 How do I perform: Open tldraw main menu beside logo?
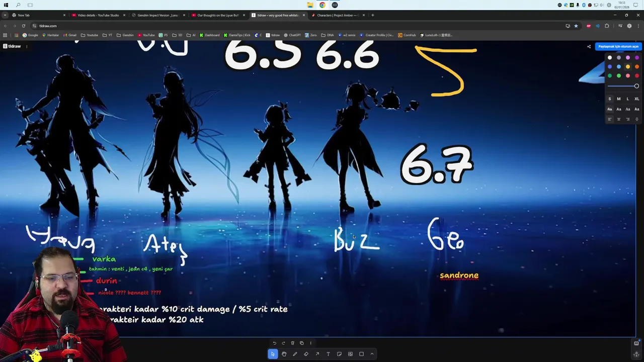[x=26, y=46]
